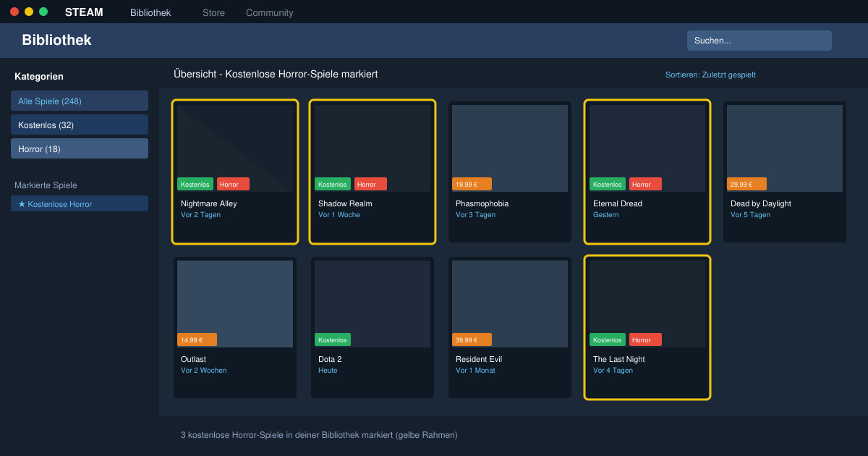The height and width of the screenshot is (456, 868).
Task: Select the Horror (18) category
Action: [x=80, y=148]
